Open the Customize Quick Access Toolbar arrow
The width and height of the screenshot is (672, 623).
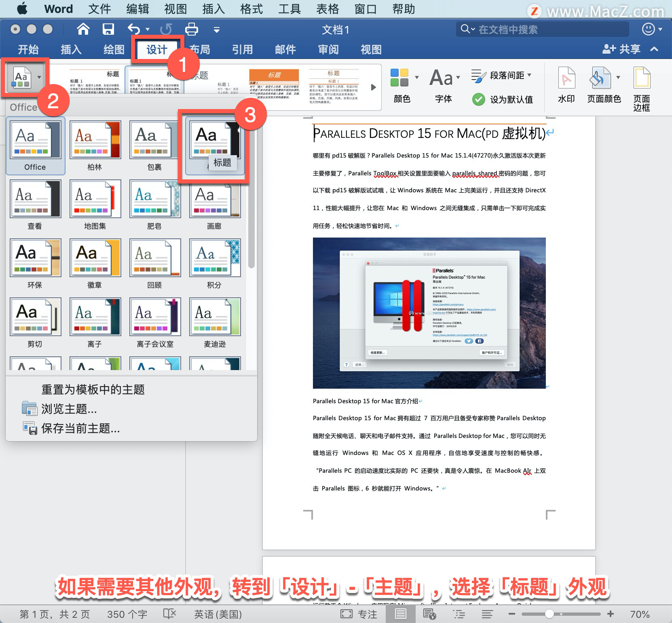(217, 29)
